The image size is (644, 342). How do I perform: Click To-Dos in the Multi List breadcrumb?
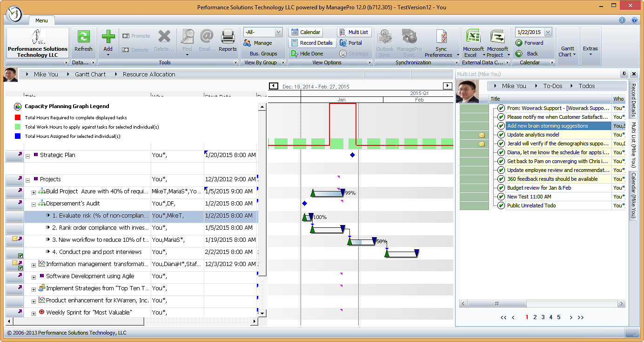pyautogui.click(x=553, y=86)
